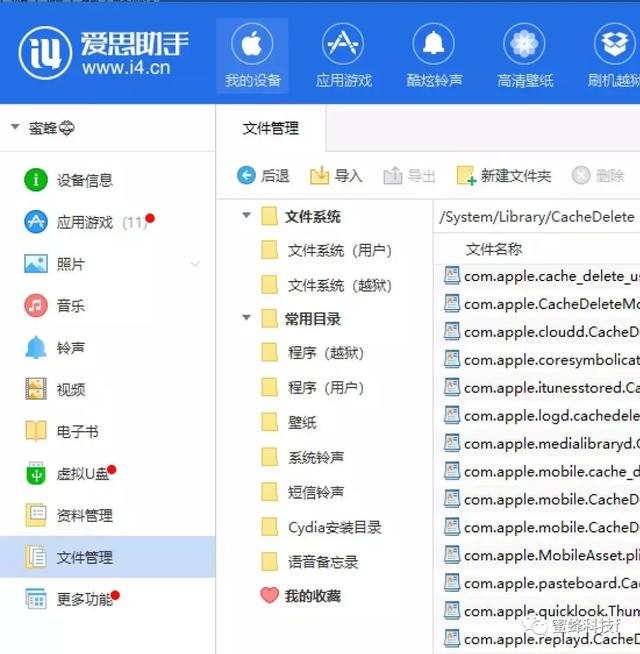The width and height of the screenshot is (640, 654).
Task: Select file com.apple.replayd.CacheD…
Action: point(542,639)
